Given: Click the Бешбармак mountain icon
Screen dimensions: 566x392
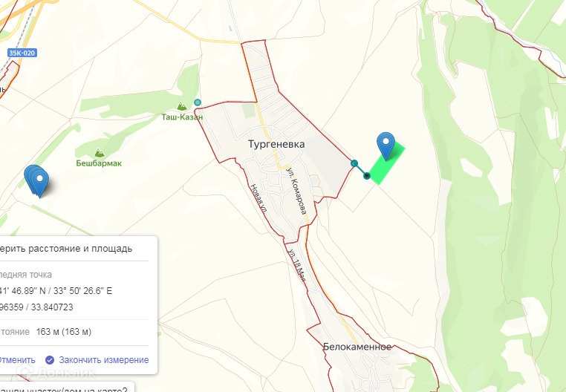Looking at the screenshot, I should coord(99,153).
